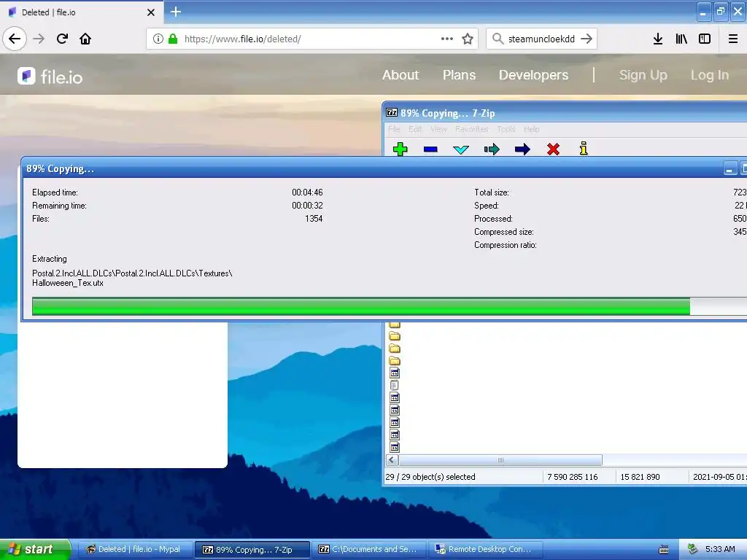Click the 7-Zip horizontal scrollbar thumb
Image resolution: width=747 pixels, height=560 pixels.
pyautogui.click(x=500, y=460)
